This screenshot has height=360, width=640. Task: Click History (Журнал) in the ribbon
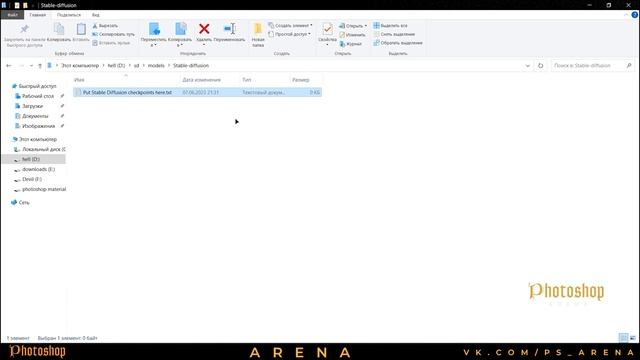pyautogui.click(x=350, y=44)
